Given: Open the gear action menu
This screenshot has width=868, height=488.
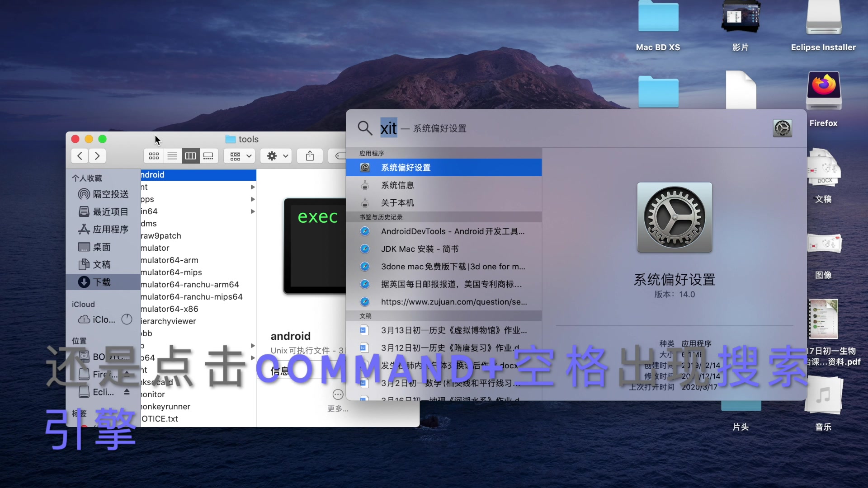Looking at the screenshot, I should coord(277,156).
